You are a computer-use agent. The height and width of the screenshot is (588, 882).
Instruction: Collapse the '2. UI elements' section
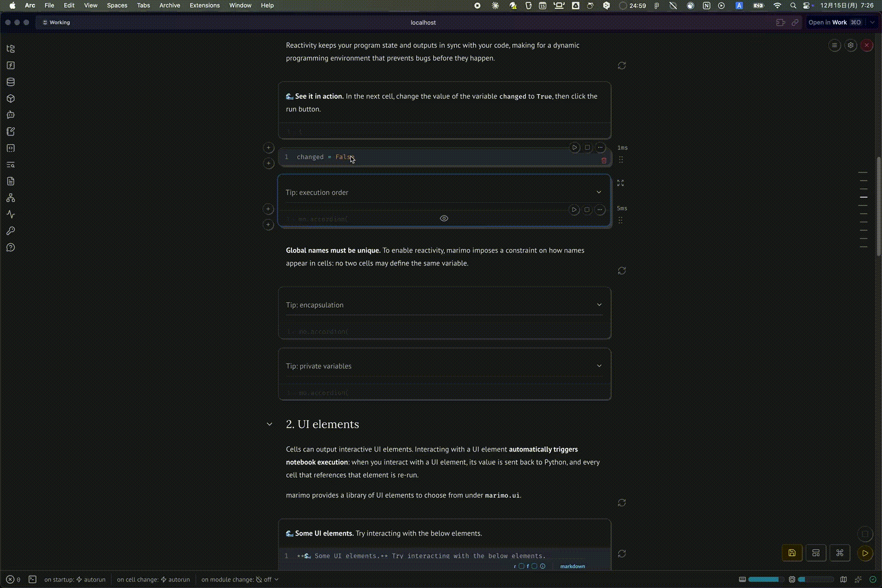pos(269,424)
